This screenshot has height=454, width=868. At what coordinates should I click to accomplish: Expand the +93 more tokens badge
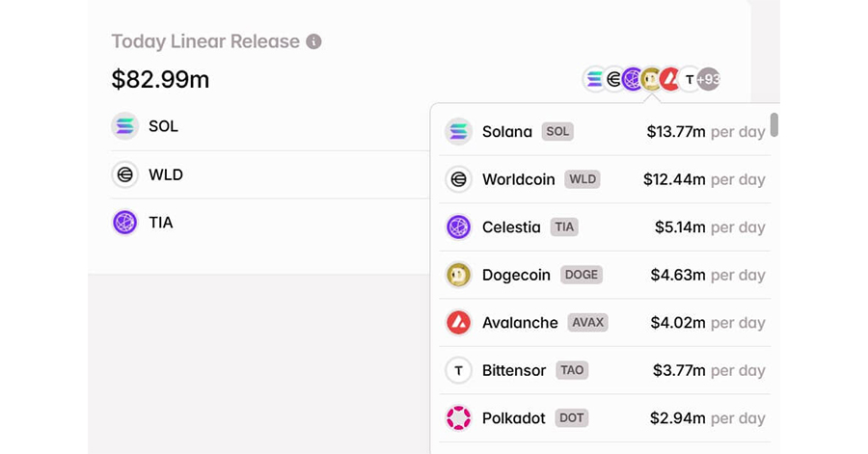(709, 79)
